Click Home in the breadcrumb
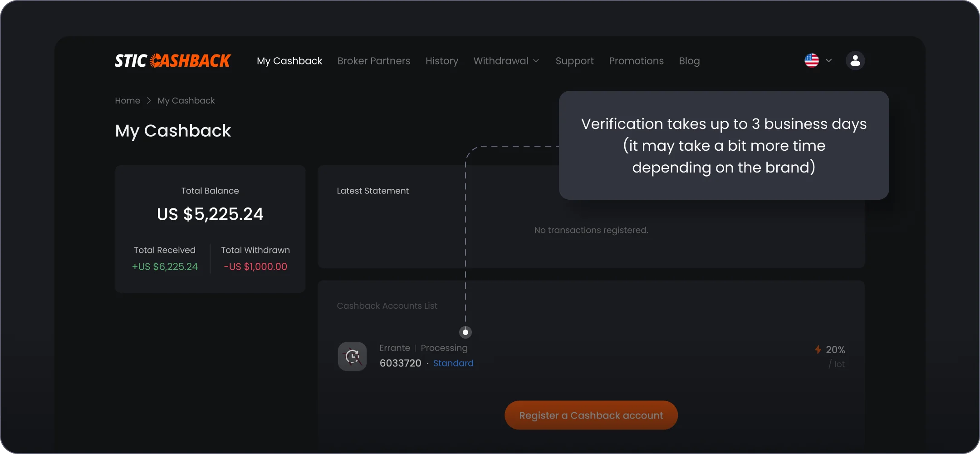980x454 pixels. pyautogui.click(x=127, y=100)
